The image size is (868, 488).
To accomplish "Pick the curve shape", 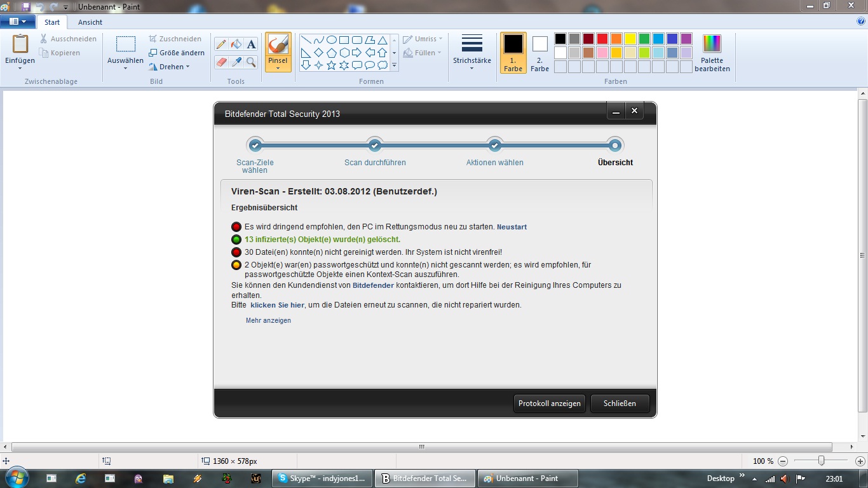I will coord(318,40).
